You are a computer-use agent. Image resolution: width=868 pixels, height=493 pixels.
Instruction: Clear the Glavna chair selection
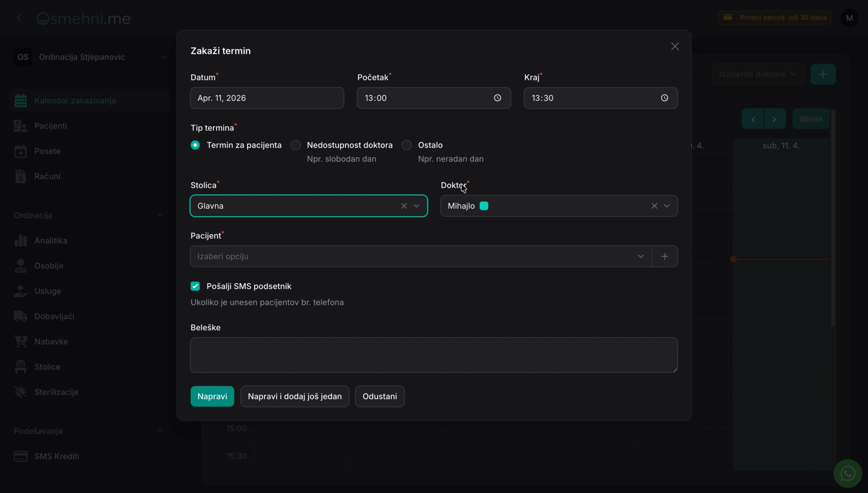coord(404,206)
